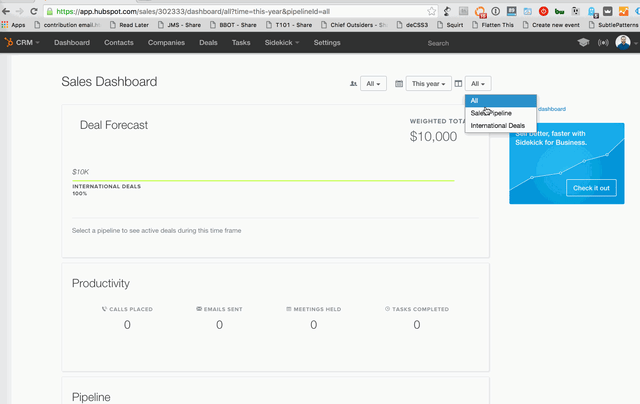Go to the Dashboard nav item
Viewport: 640px width, 404px height.
coord(72,42)
